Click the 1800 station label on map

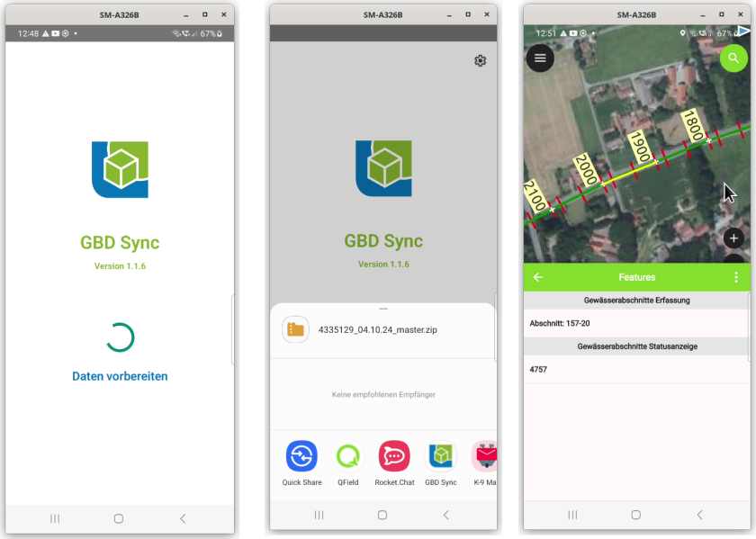tap(693, 125)
